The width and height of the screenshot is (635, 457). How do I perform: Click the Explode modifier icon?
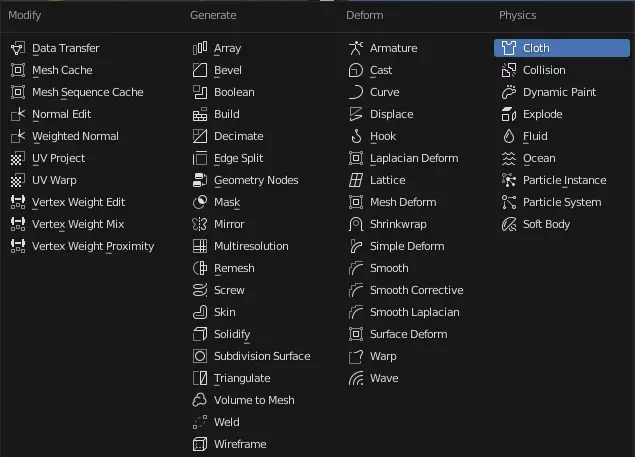click(509, 114)
